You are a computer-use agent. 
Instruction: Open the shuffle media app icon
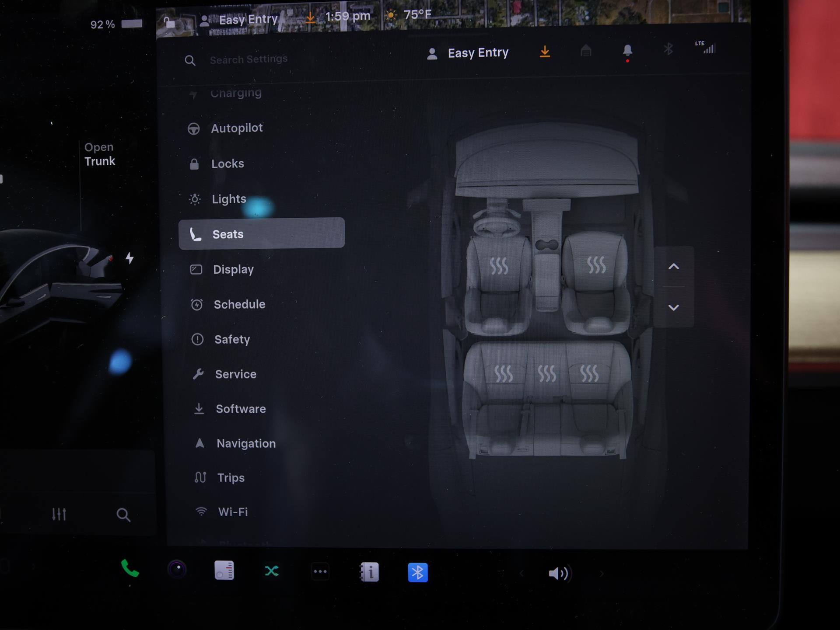[x=272, y=571]
